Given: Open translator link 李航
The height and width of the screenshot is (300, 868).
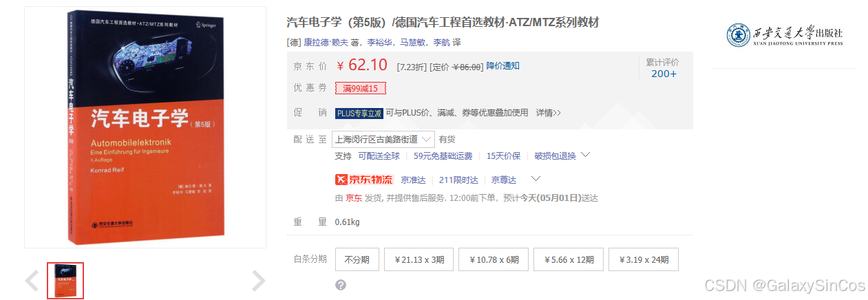Looking at the screenshot, I should click(441, 42).
